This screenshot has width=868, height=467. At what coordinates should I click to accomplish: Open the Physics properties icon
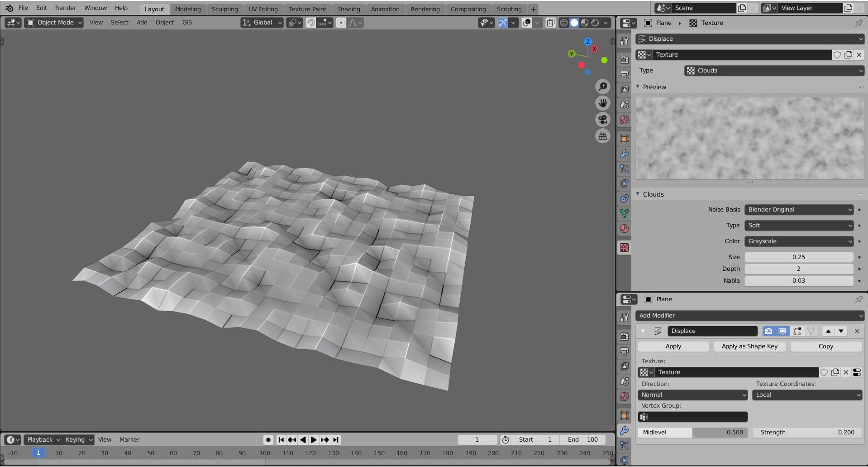coord(625,184)
